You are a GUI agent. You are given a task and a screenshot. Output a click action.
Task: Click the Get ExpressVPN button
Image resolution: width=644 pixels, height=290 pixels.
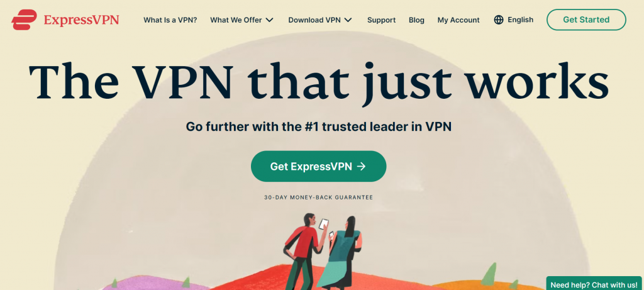point(318,166)
